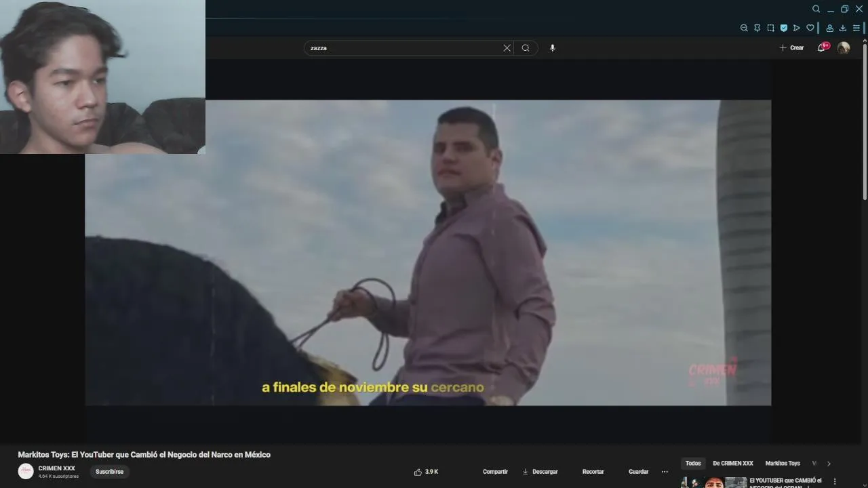Click the Guardar button
Viewport: 868px width, 488px height.
coord(638,472)
